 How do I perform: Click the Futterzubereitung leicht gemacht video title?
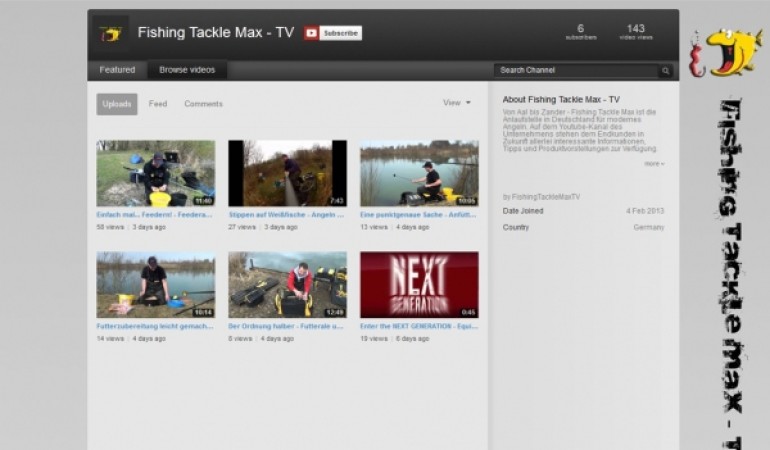(x=154, y=326)
